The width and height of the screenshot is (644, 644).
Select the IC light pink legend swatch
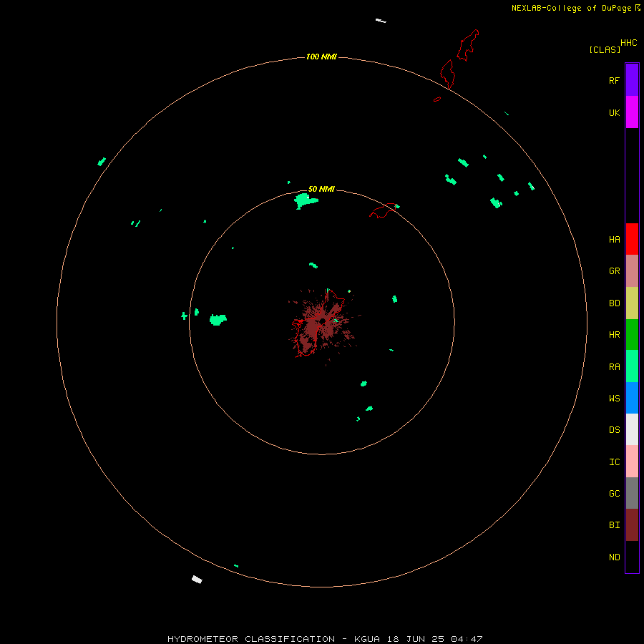[x=632, y=462]
